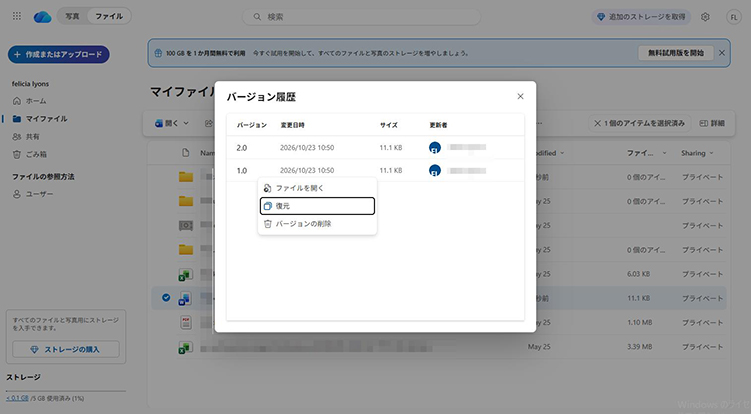The width and height of the screenshot is (751, 414).
Task: Click the 3.39 MB Excel file icon
Action: tap(186, 347)
